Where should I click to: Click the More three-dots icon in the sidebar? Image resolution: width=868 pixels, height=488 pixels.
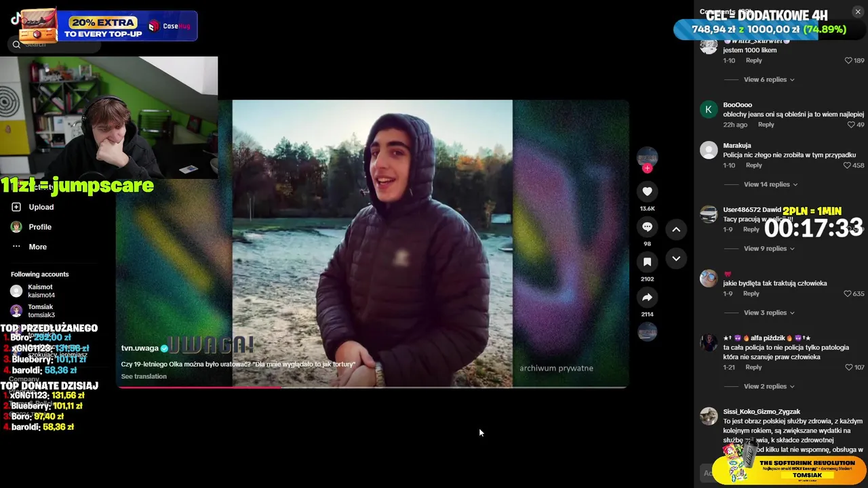point(16,247)
